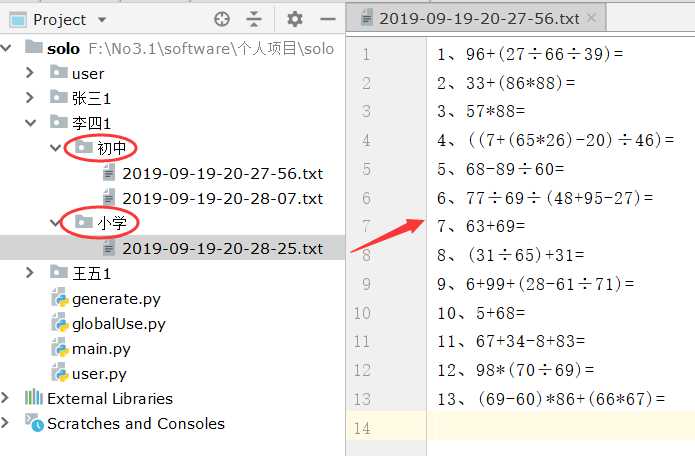Collapse the 李四1 folder
This screenshot has height=456, width=695.
30,123
